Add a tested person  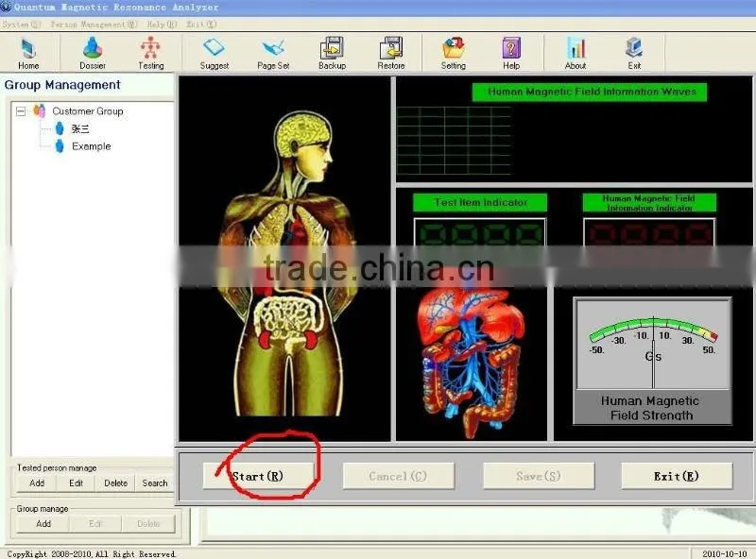tap(37, 483)
